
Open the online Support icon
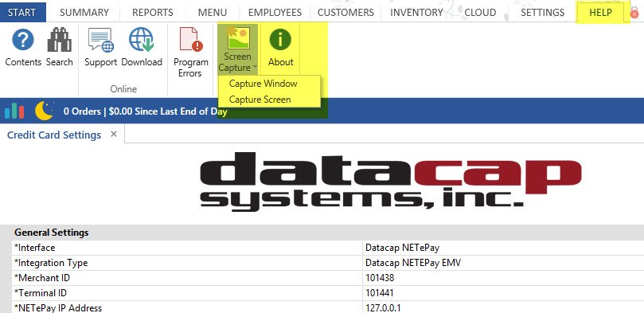[x=101, y=40]
